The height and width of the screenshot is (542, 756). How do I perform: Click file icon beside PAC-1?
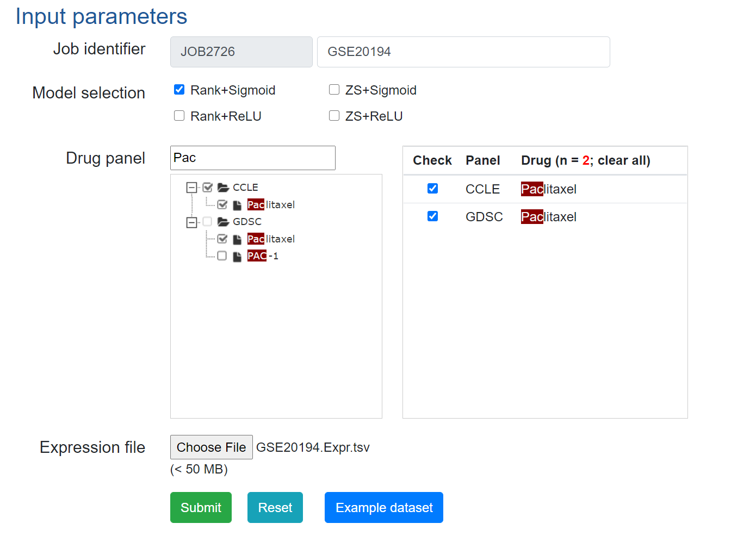tap(237, 257)
